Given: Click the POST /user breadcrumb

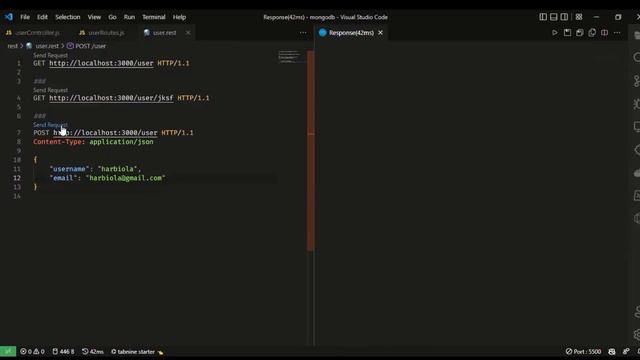Looking at the screenshot, I should (90, 46).
